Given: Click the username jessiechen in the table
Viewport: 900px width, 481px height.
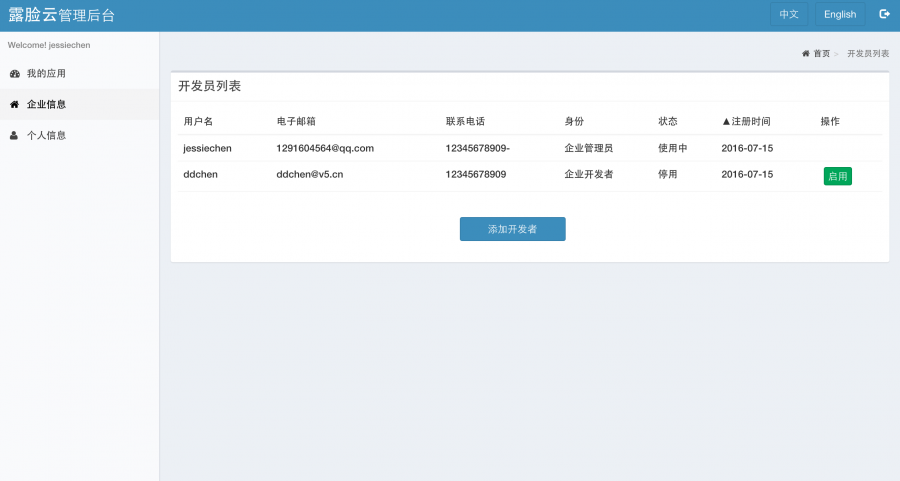Looking at the screenshot, I should pos(207,148).
